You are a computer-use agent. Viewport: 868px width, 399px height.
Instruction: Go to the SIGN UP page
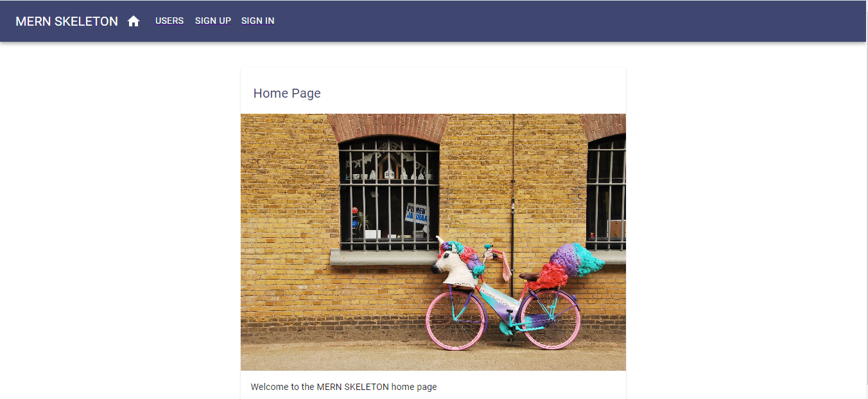coord(213,21)
